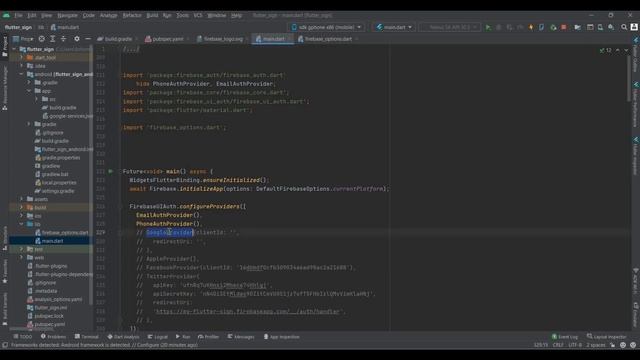This screenshot has width=640, height=360.
Task: Click the gear icon in Project panel header
Action: pos(77,39)
